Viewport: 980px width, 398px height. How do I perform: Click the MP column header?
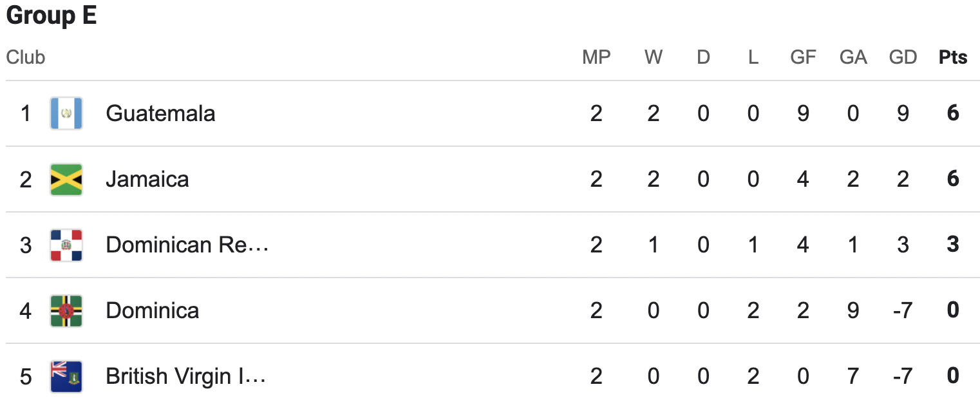(x=596, y=57)
